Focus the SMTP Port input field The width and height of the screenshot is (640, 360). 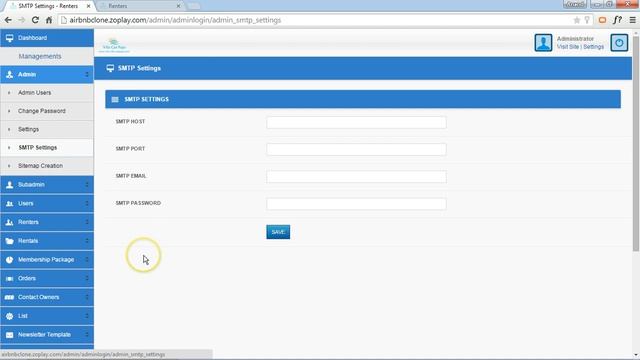click(x=356, y=149)
